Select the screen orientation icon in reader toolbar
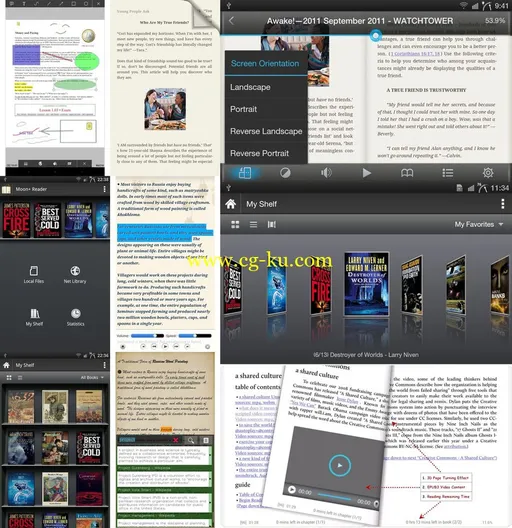The image size is (512, 528). point(245,173)
